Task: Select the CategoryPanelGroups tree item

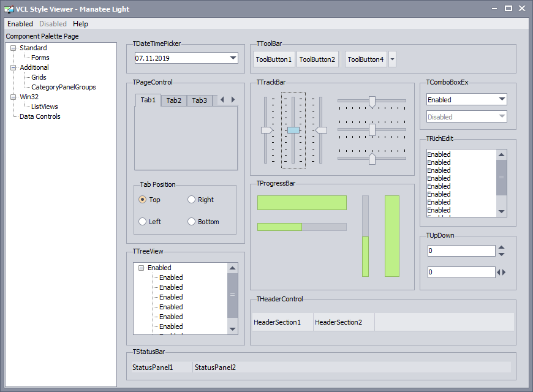Action: click(64, 88)
